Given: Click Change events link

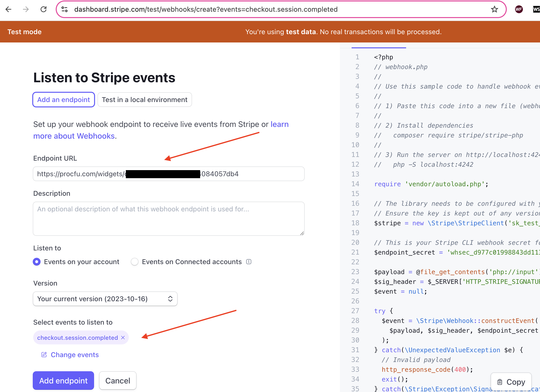Looking at the screenshot, I should tap(75, 355).
